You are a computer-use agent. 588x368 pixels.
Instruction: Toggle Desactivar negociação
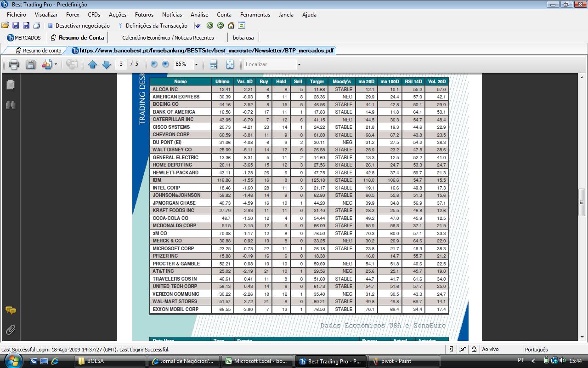[x=79, y=26]
